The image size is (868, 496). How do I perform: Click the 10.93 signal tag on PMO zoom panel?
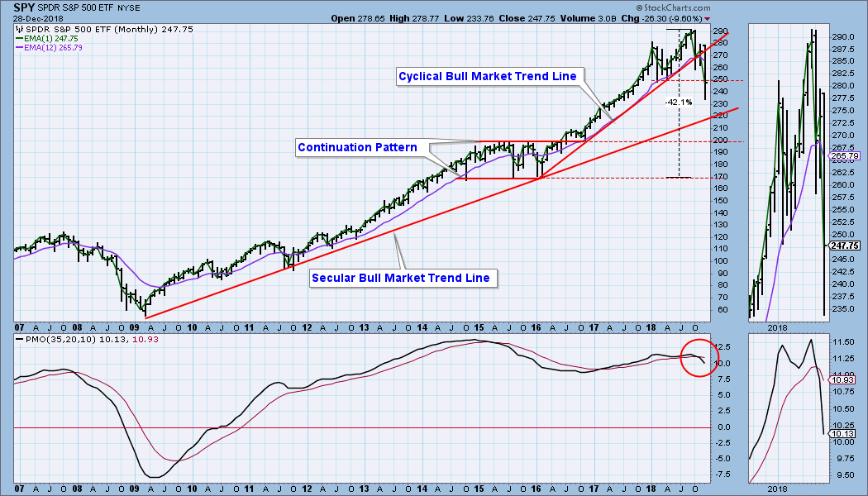pyautogui.click(x=843, y=379)
